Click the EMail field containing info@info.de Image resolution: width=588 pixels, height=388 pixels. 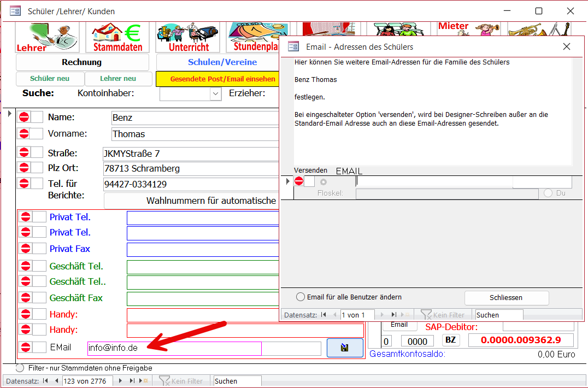174,348
